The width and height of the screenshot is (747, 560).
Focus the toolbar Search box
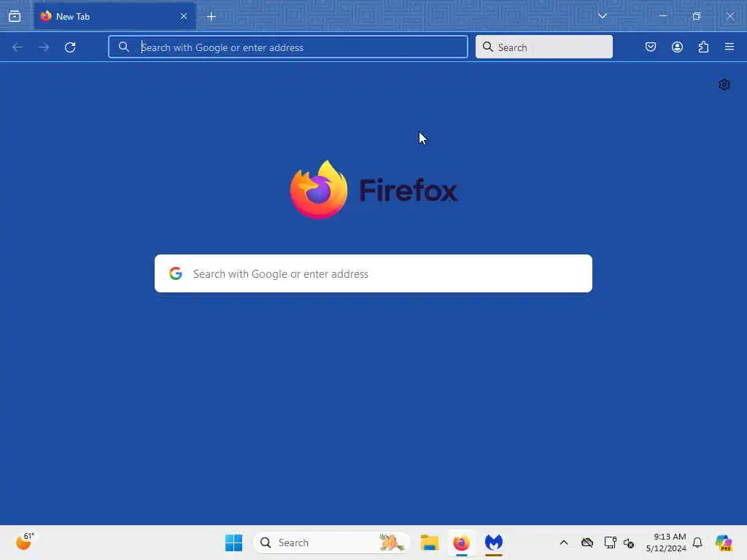click(x=543, y=47)
